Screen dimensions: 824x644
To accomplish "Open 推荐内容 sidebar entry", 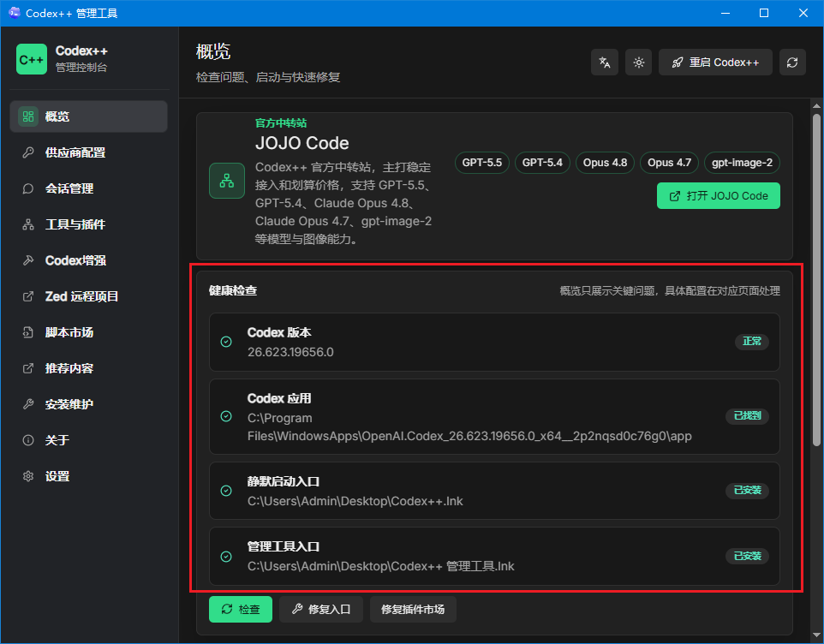I will (89, 368).
